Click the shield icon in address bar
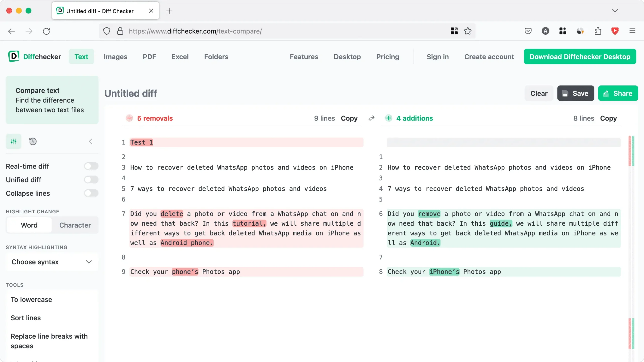This screenshot has width=644, height=362. (107, 31)
